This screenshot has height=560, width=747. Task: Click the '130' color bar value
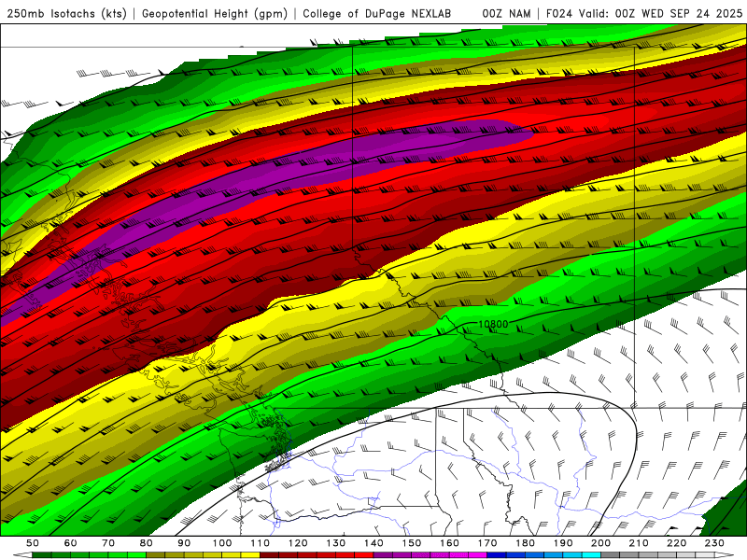[x=335, y=543]
